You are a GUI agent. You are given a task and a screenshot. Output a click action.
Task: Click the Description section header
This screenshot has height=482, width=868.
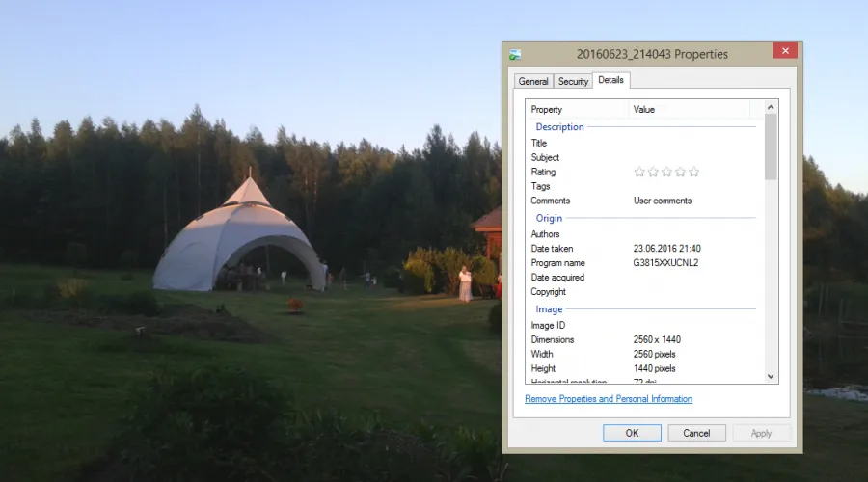coord(559,126)
